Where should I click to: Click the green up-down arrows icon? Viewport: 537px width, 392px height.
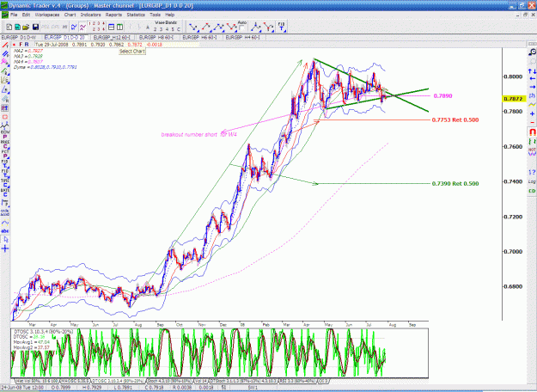pos(532,141)
